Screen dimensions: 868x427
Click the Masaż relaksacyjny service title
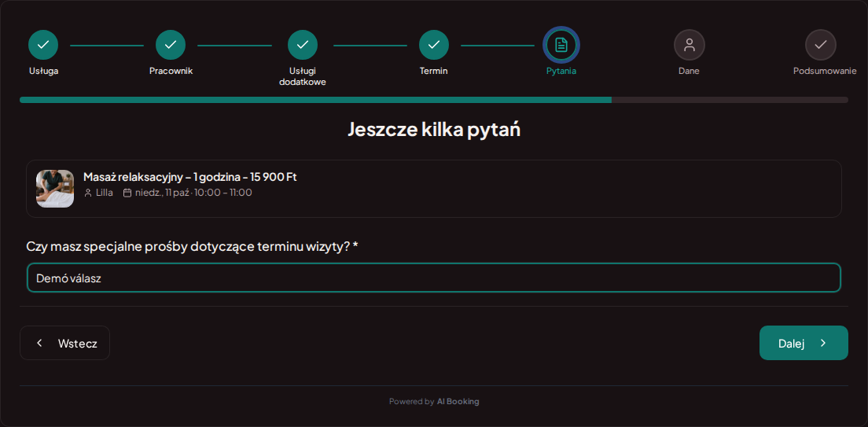tap(190, 177)
